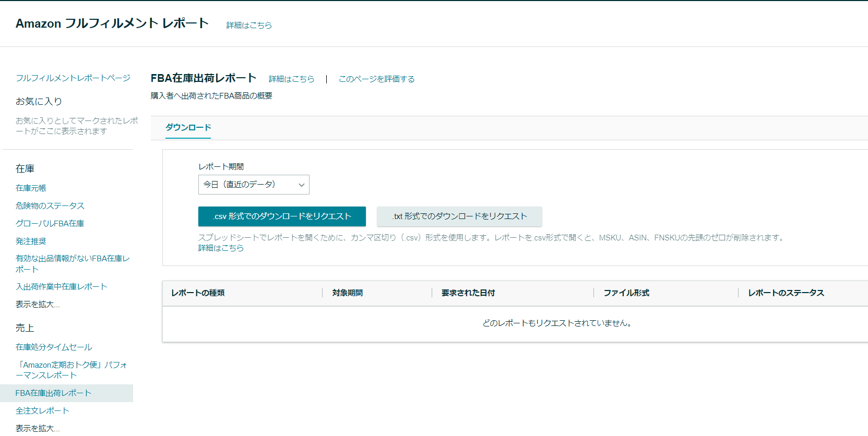Click 売上 section heading
The image size is (868, 436).
coord(25,328)
